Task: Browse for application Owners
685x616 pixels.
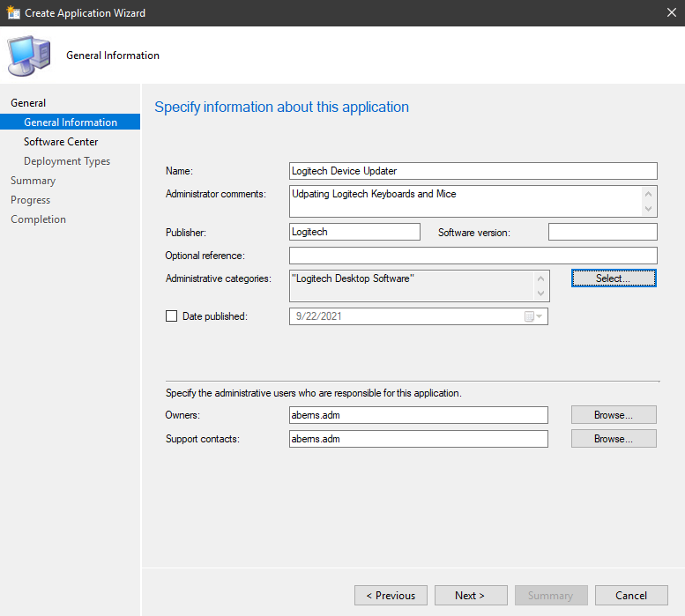Action: [614, 415]
